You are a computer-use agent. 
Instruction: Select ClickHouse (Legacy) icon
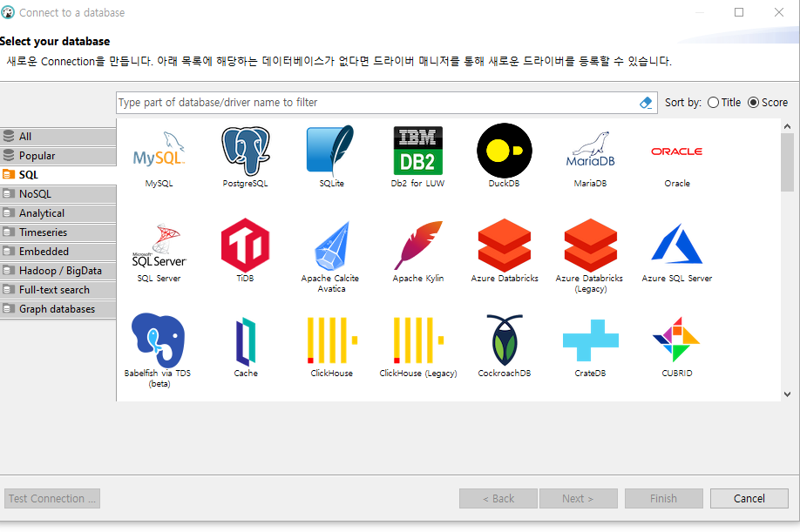tap(417, 340)
